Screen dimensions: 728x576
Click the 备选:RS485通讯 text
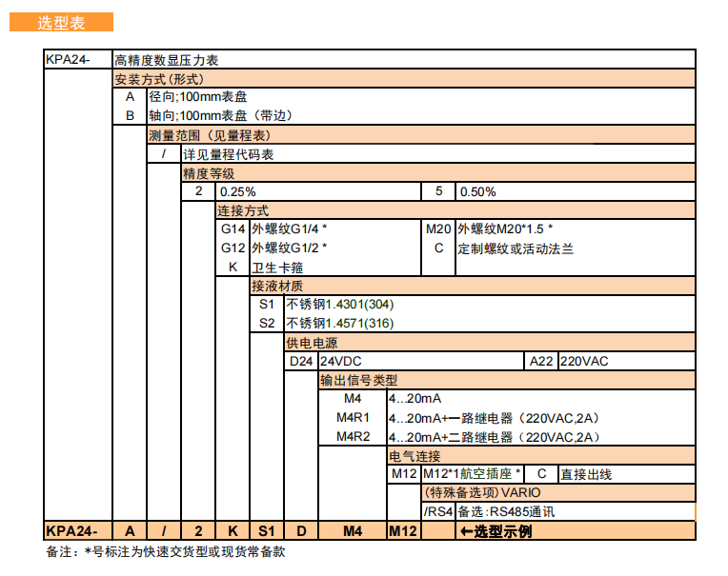click(x=506, y=512)
